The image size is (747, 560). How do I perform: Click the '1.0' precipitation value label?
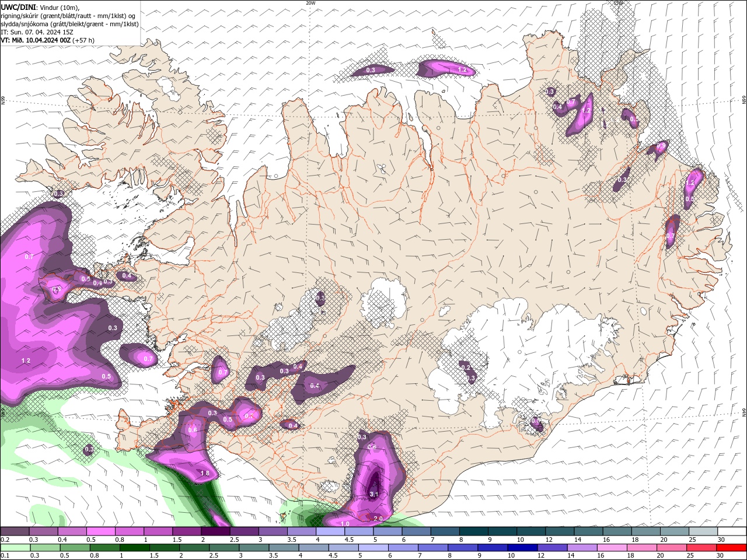click(345, 524)
